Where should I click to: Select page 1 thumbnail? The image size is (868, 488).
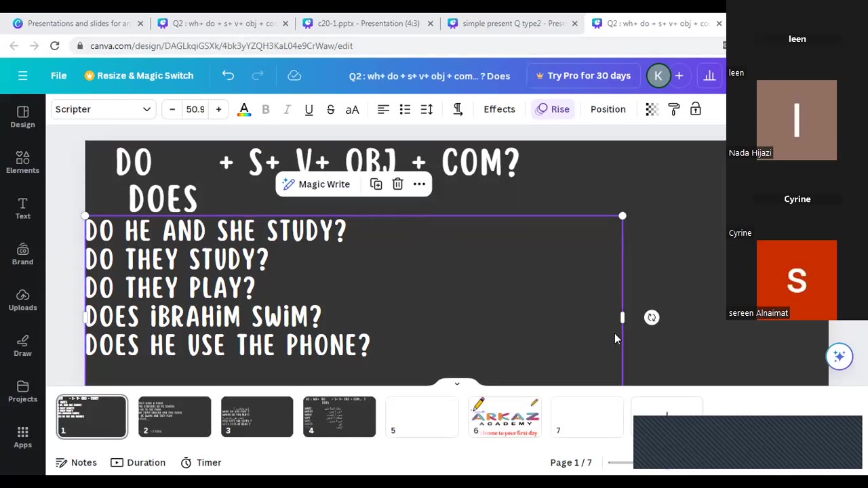coord(92,417)
